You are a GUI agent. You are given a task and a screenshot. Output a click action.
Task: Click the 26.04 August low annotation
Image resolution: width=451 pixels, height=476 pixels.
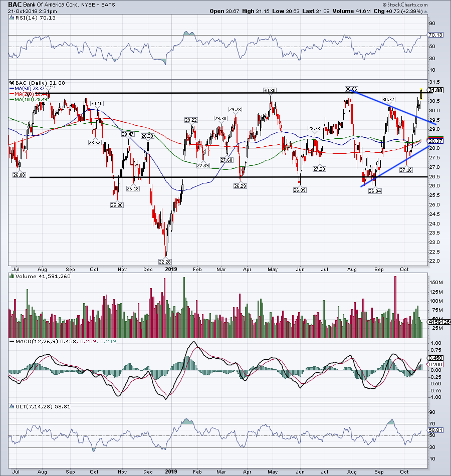(x=375, y=191)
